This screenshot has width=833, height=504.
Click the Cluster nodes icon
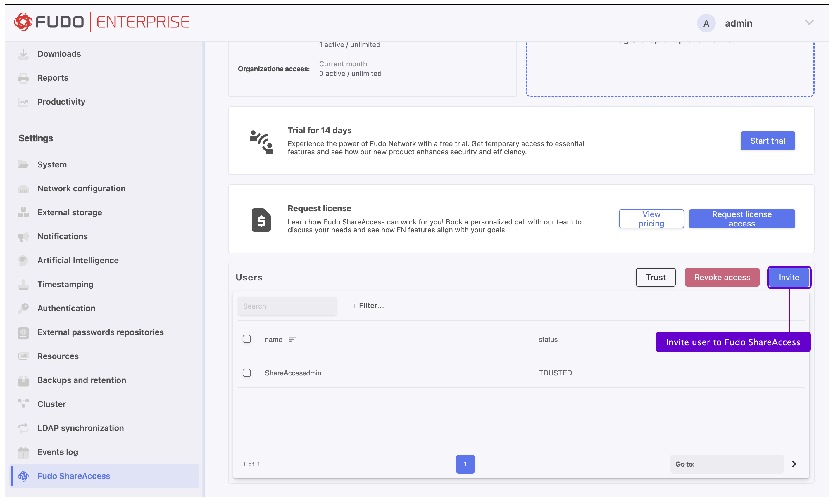(23, 404)
